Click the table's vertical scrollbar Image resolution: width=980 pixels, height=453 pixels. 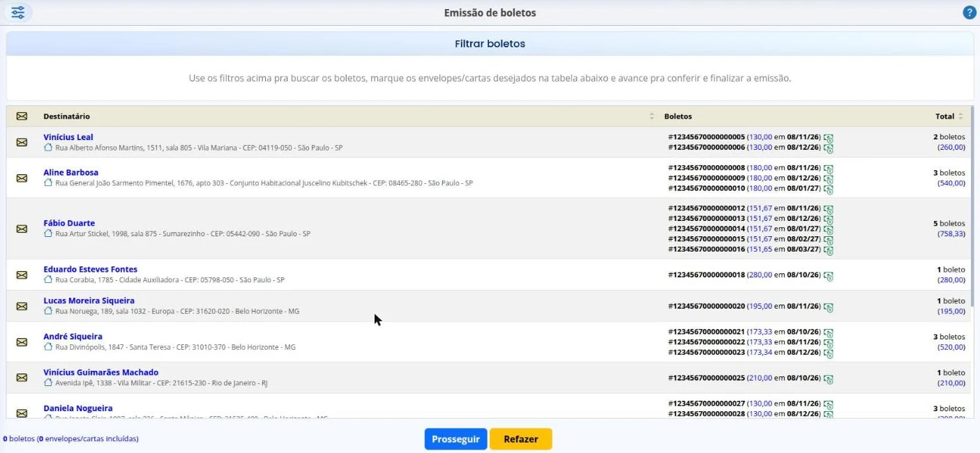pos(972,207)
